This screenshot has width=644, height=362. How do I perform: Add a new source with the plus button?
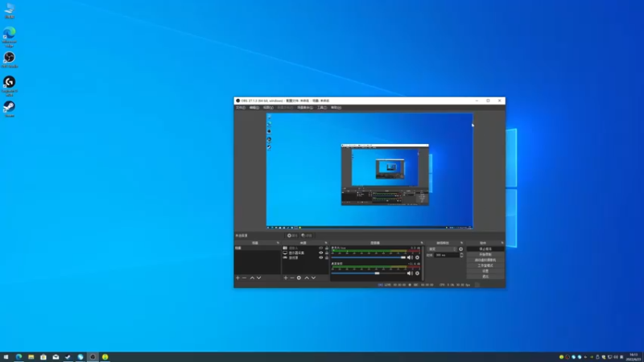[286, 278]
